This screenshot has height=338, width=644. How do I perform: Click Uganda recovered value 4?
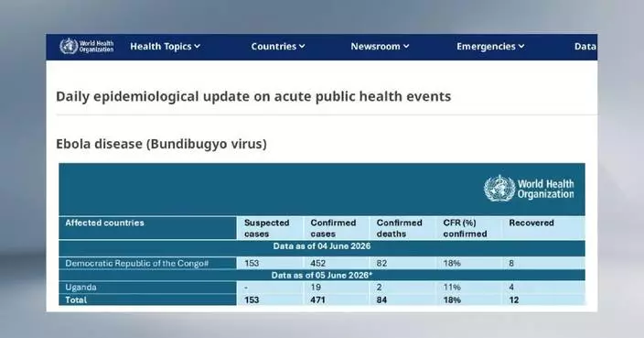[511, 287]
